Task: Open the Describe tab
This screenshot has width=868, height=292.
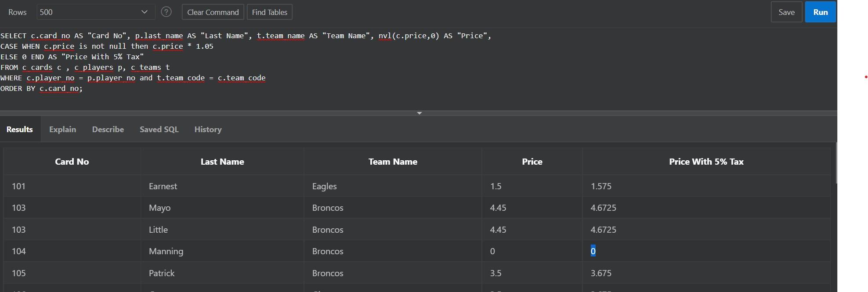Action: coord(108,129)
